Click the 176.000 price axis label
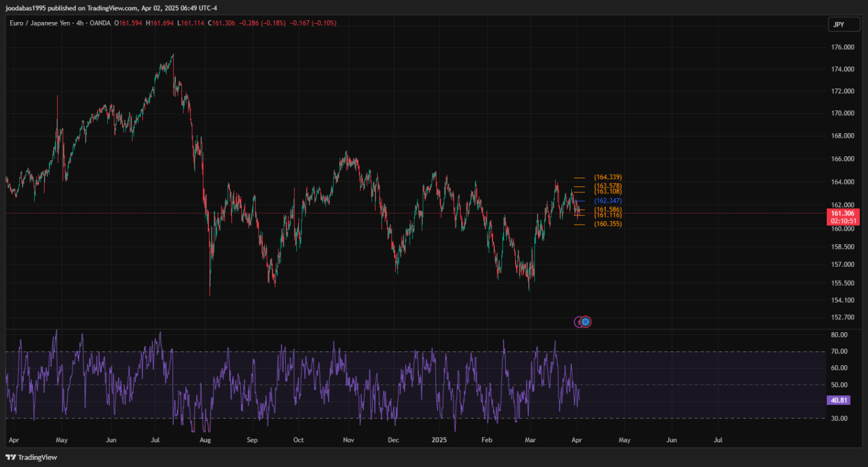 click(x=843, y=47)
